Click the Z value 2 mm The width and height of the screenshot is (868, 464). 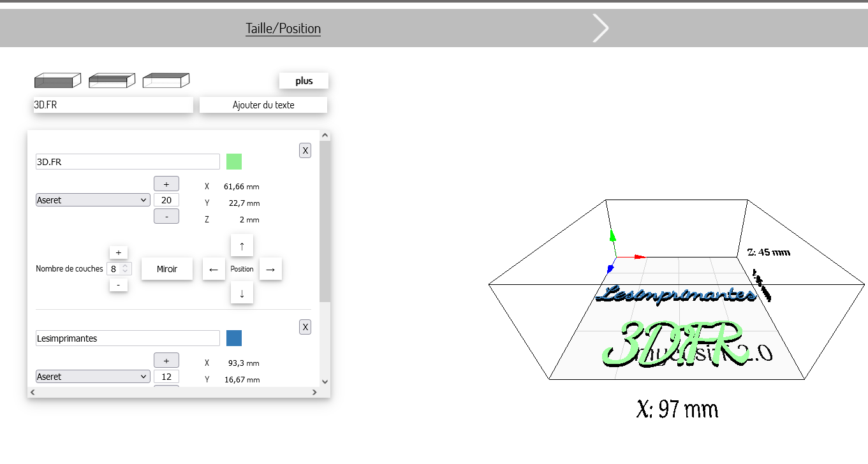coord(249,220)
